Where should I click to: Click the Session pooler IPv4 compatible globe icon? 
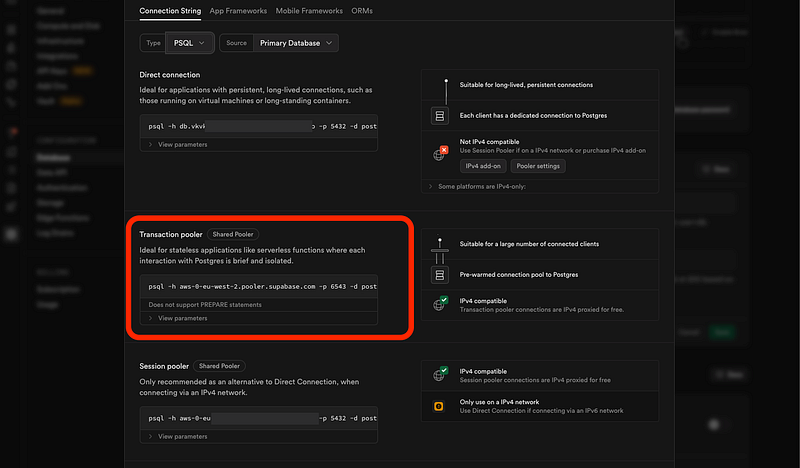(x=439, y=374)
